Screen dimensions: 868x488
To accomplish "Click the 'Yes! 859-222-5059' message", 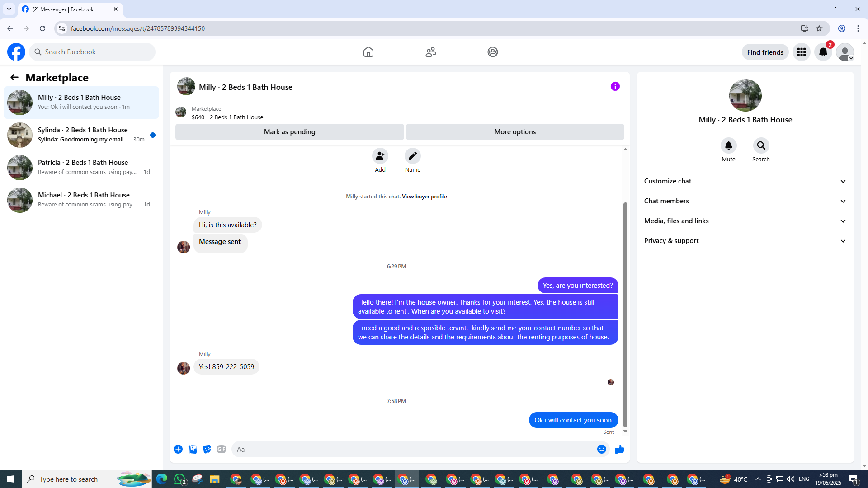I will coord(226,367).
